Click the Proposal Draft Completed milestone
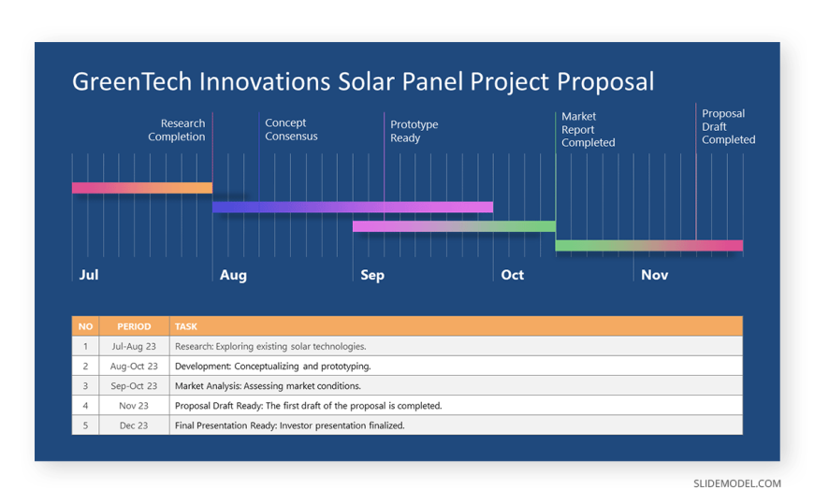 728,127
